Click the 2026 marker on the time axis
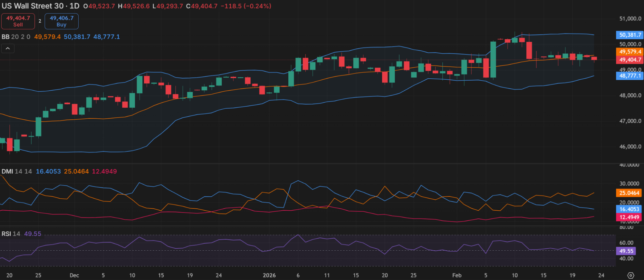644x280 pixels. (x=269, y=275)
